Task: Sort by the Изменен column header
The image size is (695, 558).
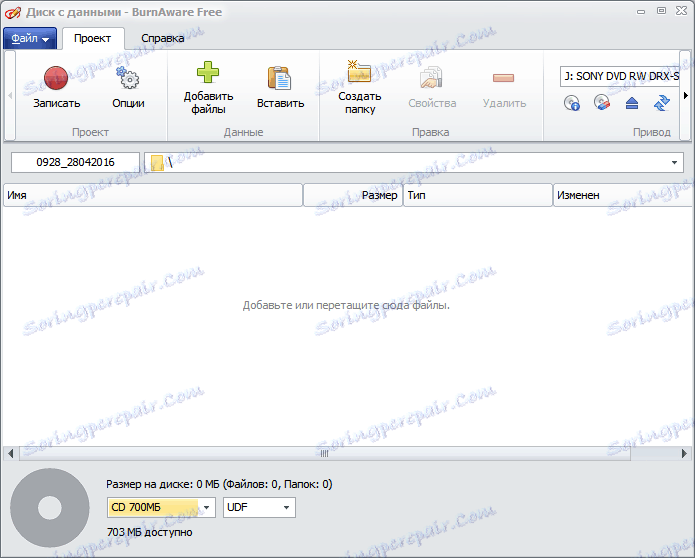Action: [623, 195]
